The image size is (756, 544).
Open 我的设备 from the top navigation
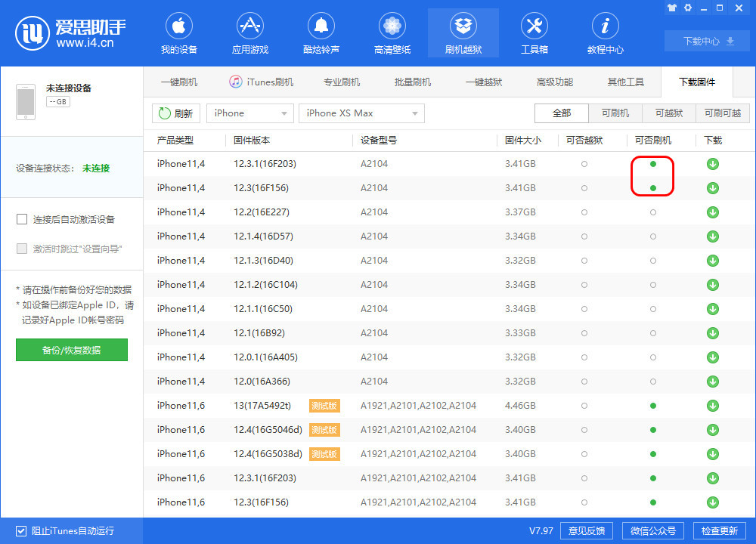click(179, 35)
